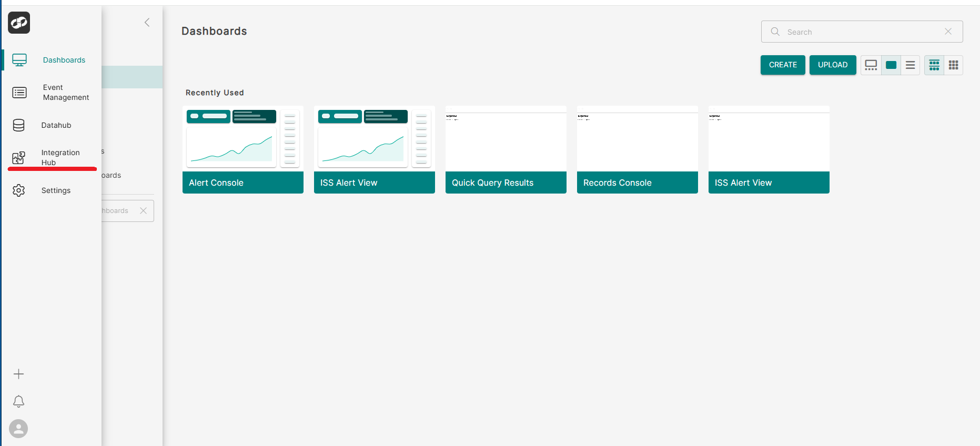Select the tile card view
The height and width of the screenshot is (446, 980).
891,65
